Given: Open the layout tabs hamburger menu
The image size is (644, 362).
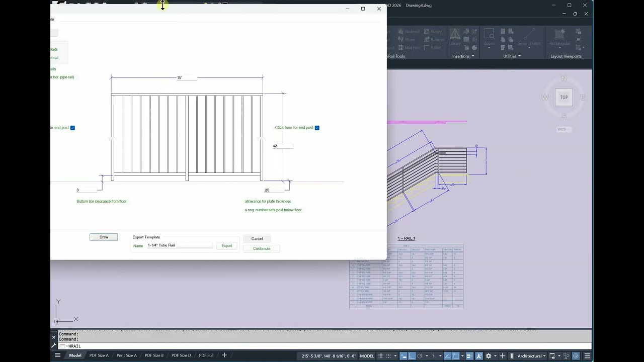Looking at the screenshot, I should coord(57,355).
